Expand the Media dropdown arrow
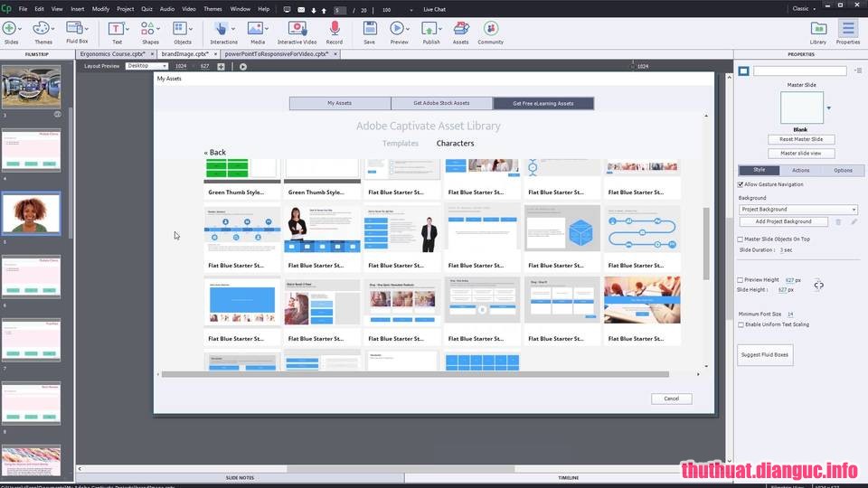The width and height of the screenshot is (868, 488). click(267, 29)
